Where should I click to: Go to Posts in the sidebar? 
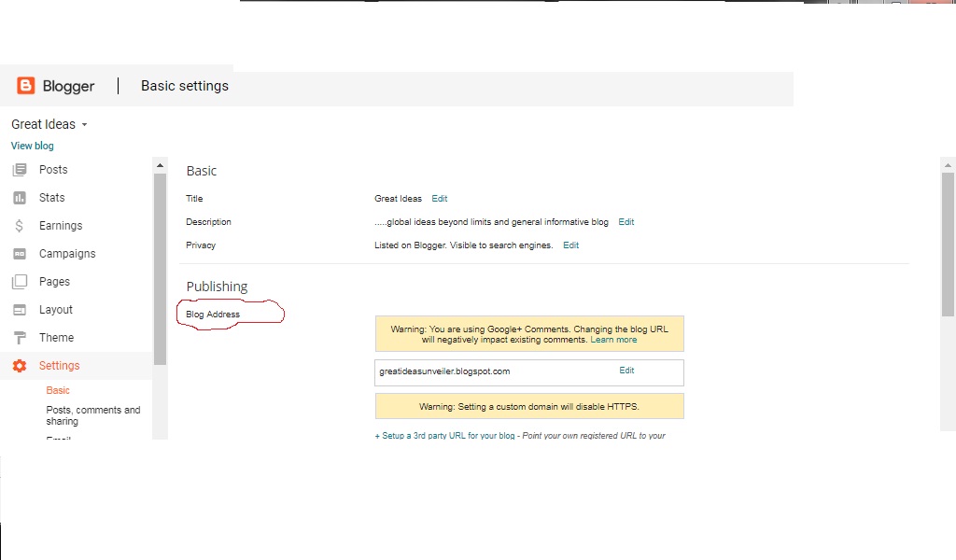point(53,170)
